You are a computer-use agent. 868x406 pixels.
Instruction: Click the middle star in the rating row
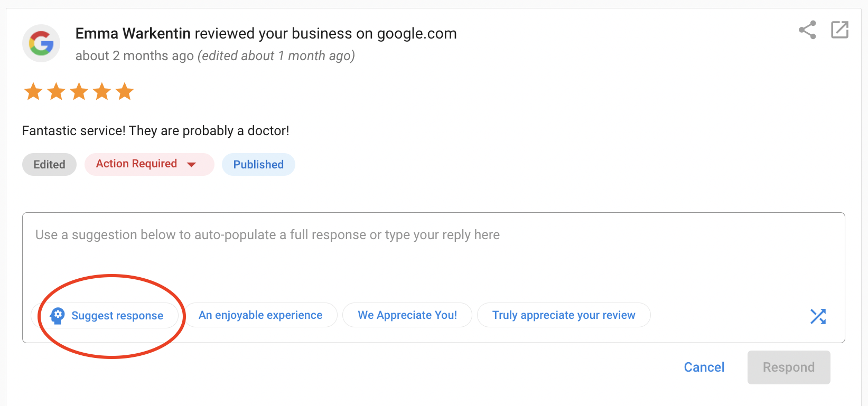coord(78,91)
